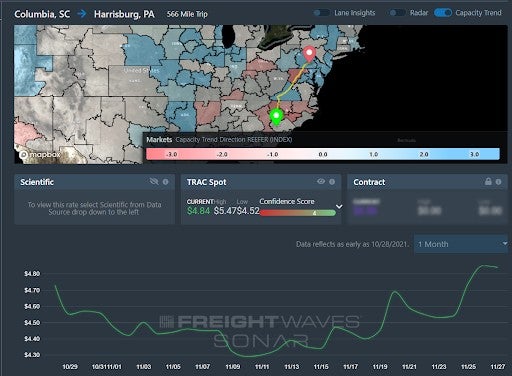Toggle the TRAC Spot visibility eye
The image size is (512, 376).
(x=321, y=181)
